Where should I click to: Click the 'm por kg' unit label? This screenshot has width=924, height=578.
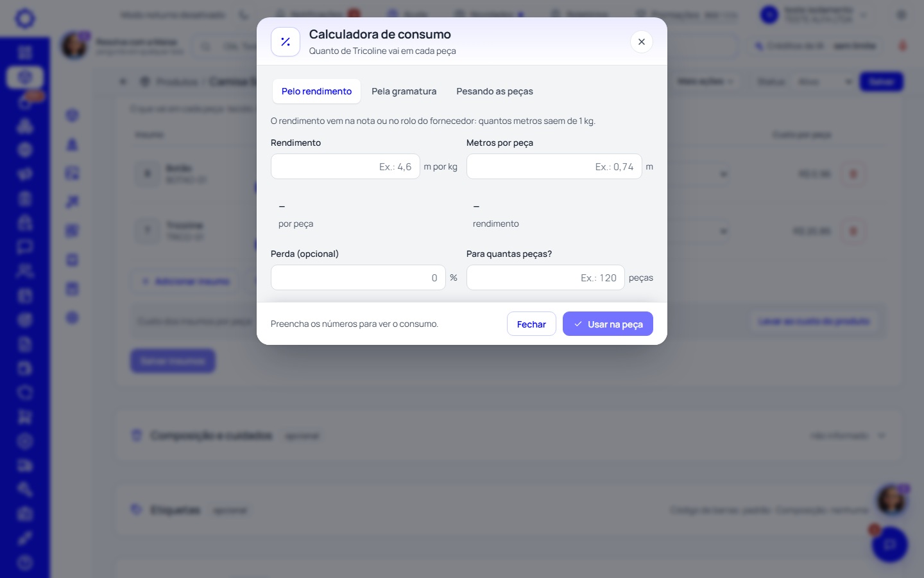[x=441, y=166]
